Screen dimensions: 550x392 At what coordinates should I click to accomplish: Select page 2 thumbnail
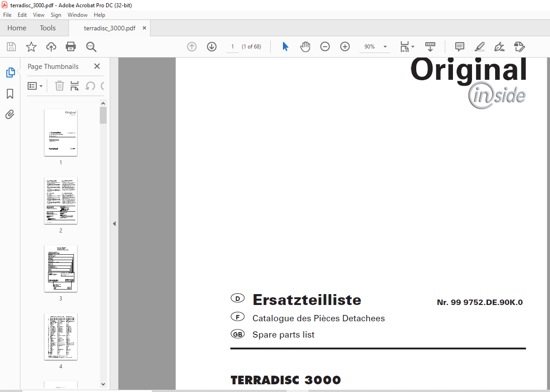tap(61, 200)
